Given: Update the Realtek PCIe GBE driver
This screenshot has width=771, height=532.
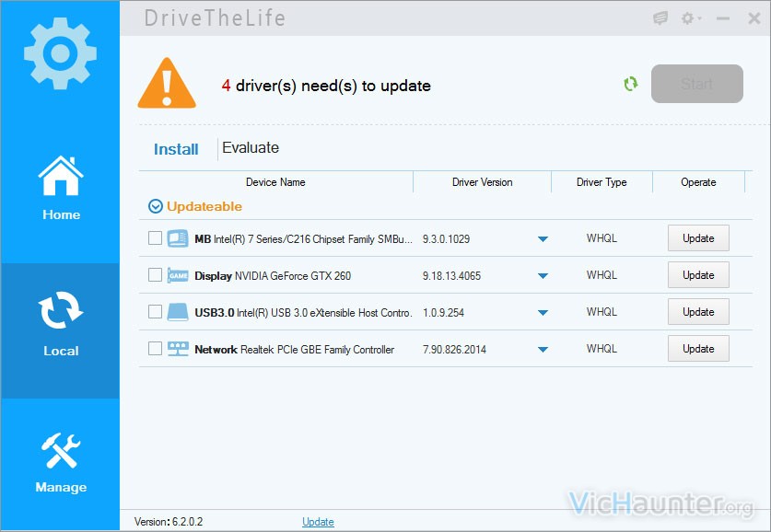Looking at the screenshot, I should (698, 349).
